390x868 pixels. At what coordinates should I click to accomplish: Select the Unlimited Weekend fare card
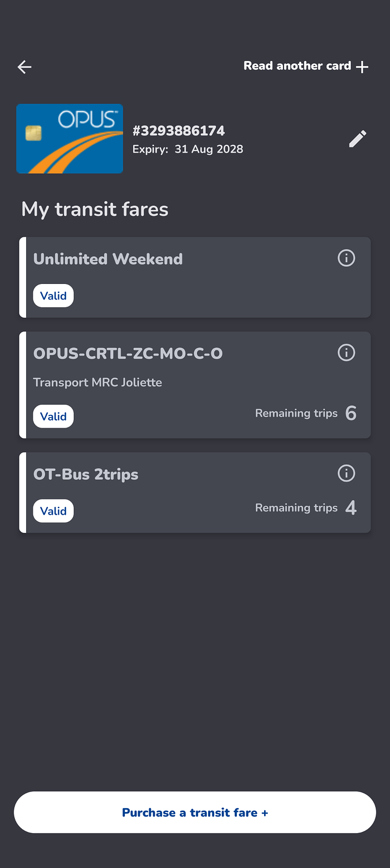pyautogui.click(x=195, y=277)
